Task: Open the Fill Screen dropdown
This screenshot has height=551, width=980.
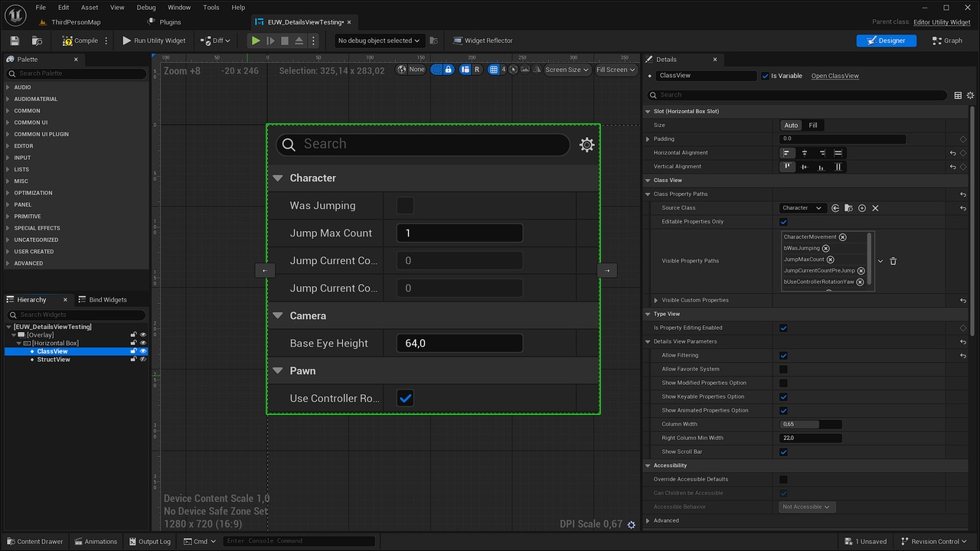Action: pyautogui.click(x=616, y=70)
